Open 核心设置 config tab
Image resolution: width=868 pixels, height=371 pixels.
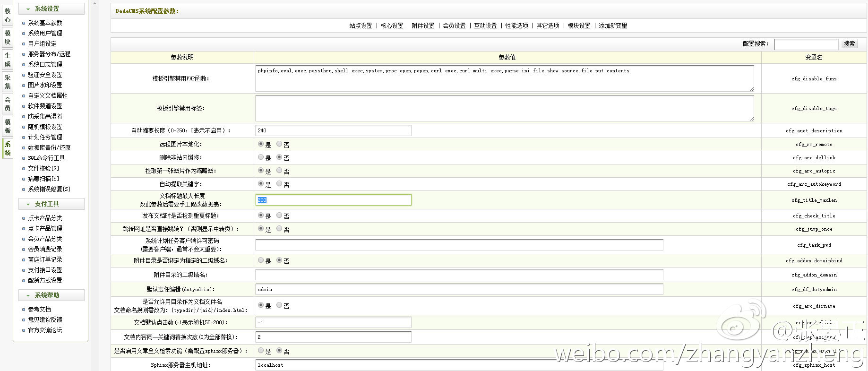click(x=392, y=26)
